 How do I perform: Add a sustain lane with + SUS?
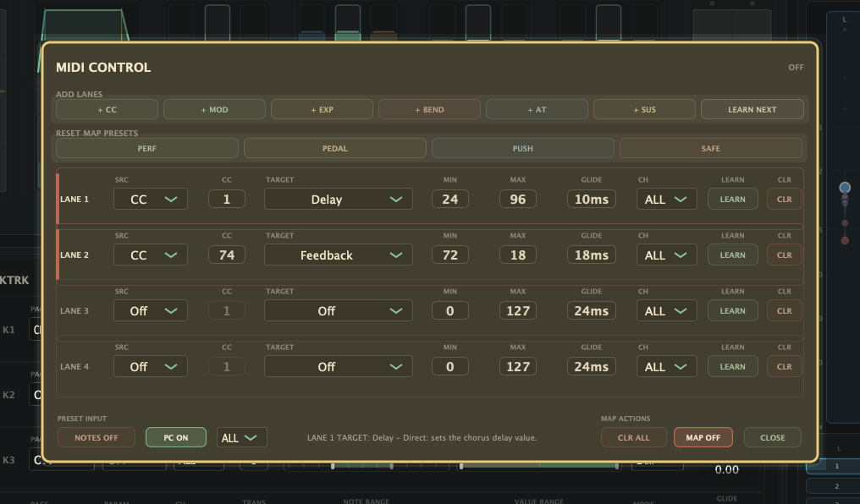point(644,110)
